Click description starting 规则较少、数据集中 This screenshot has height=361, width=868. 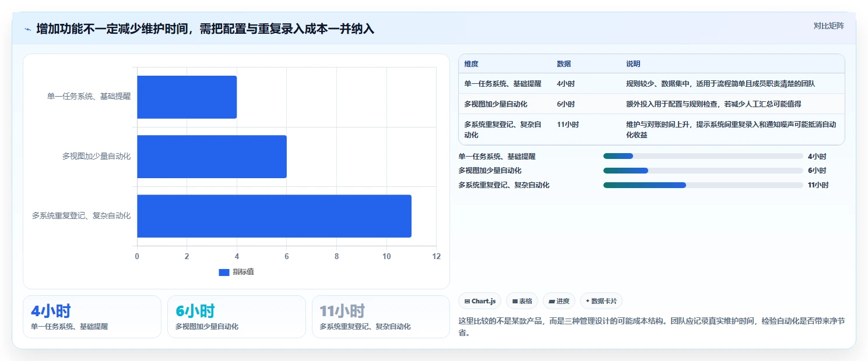[721, 84]
